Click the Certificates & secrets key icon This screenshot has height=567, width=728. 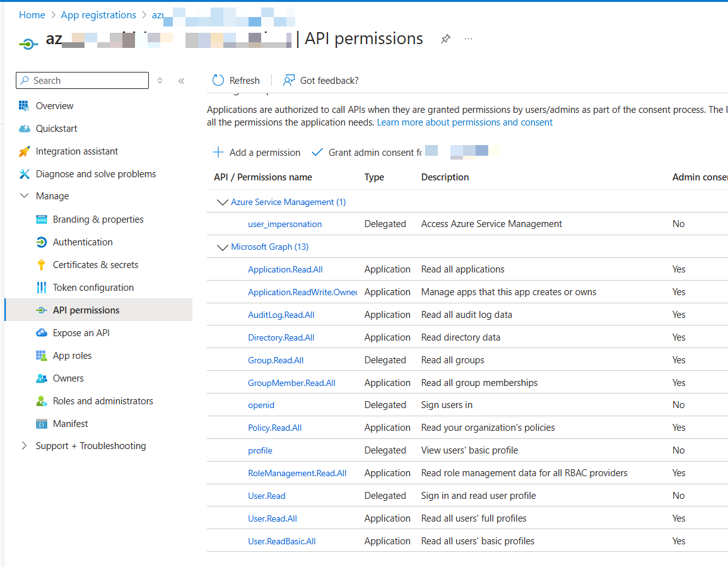click(42, 265)
